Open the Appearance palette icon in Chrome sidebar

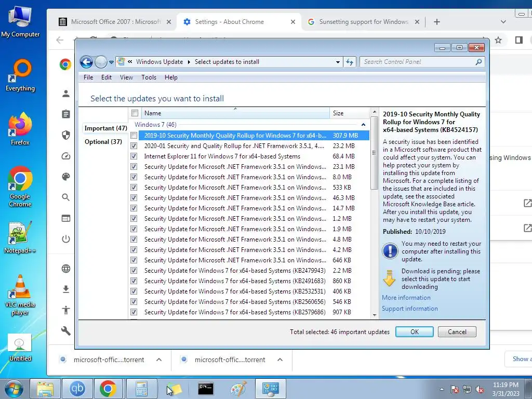(66, 177)
